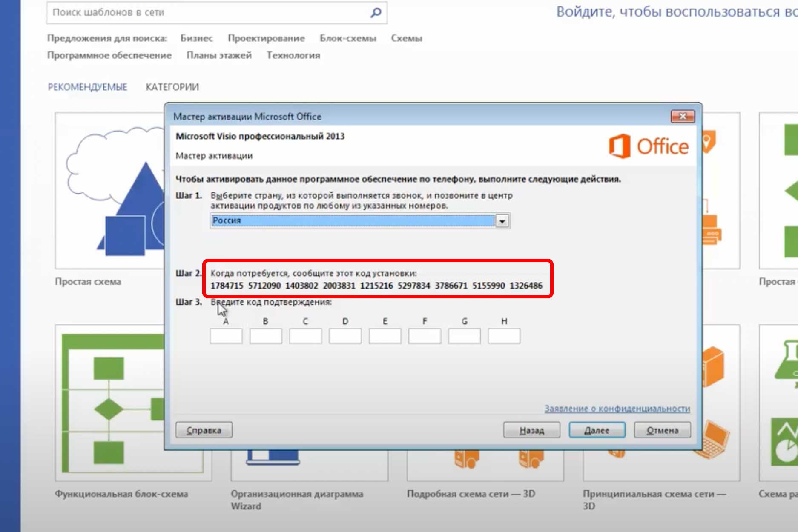Select the Блок-схемы search suggestion
Screen dimensions: 798x532
(x=348, y=38)
